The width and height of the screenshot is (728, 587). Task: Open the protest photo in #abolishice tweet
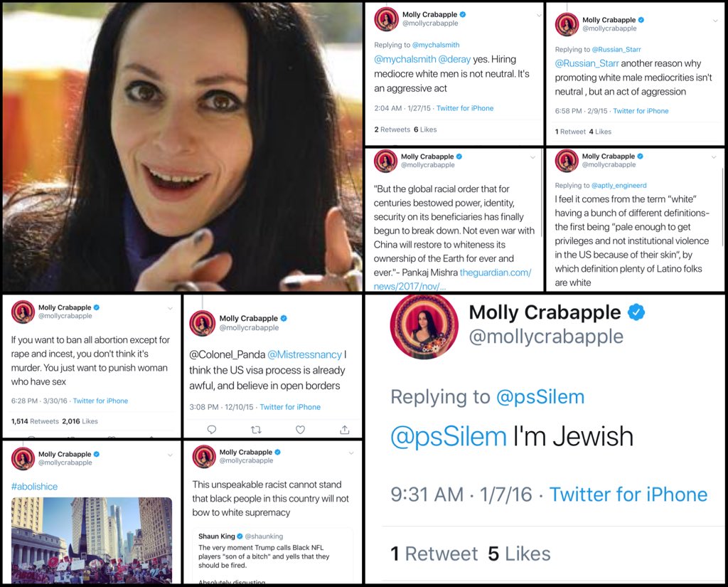[92, 540]
